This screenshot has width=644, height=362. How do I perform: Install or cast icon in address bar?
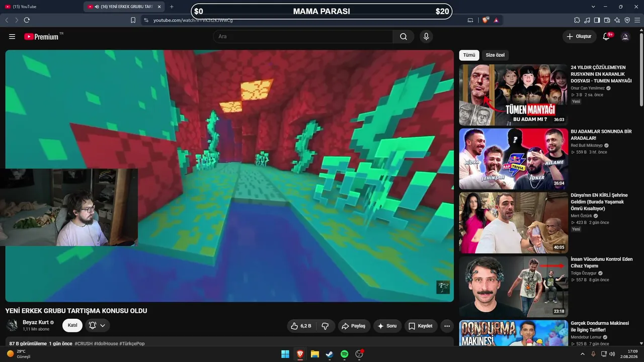pos(470,20)
